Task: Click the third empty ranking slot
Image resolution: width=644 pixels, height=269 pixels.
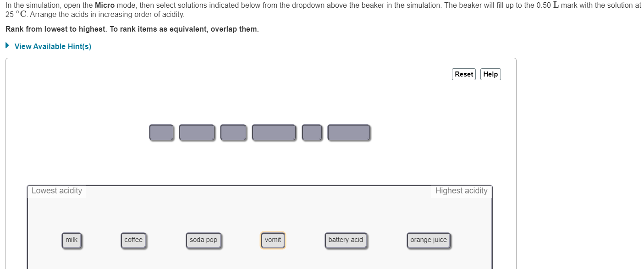Action: (234, 132)
